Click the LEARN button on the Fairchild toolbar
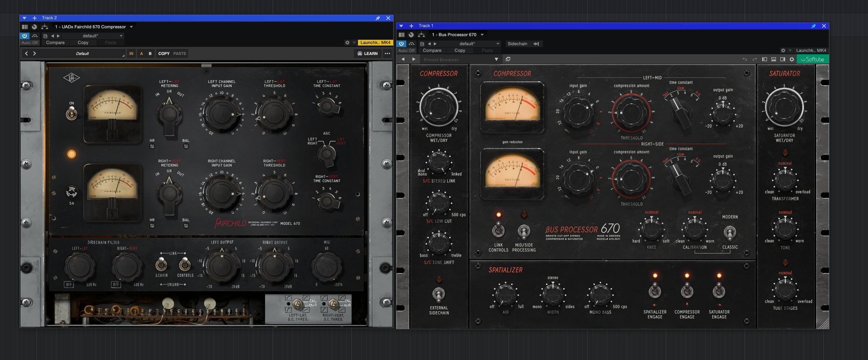The image size is (868, 360). coord(368,53)
